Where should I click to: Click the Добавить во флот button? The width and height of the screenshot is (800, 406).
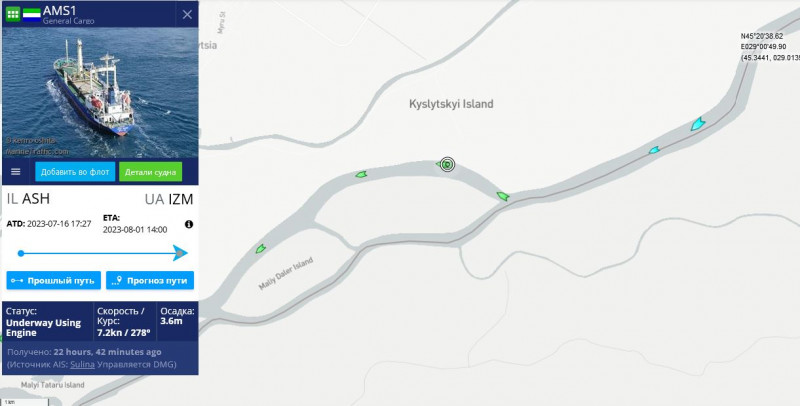pos(75,172)
